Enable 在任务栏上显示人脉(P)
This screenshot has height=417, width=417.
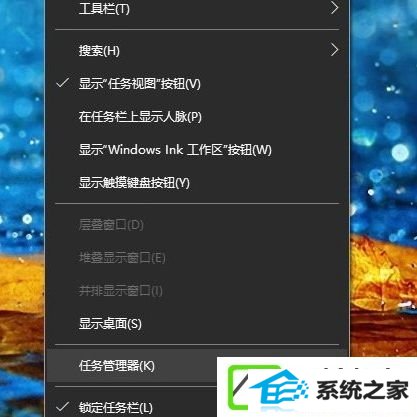197,117
